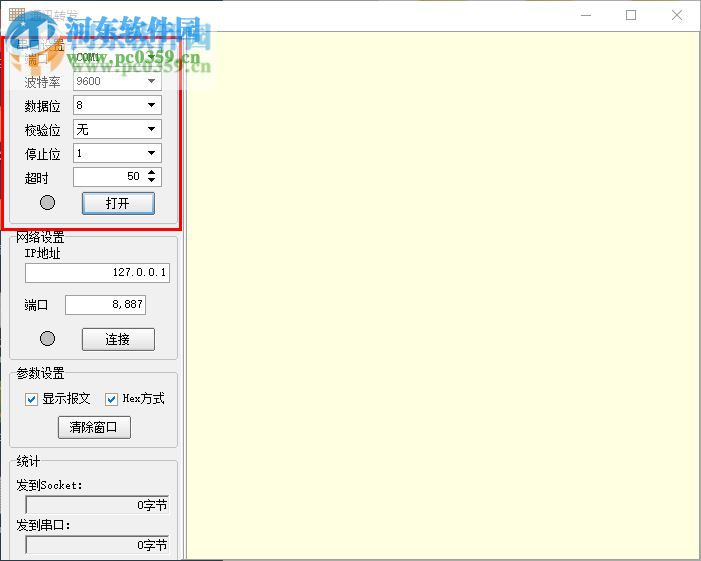701x561 pixels.
Task: Decrease 超时 value with down arrow
Action: (152, 180)
